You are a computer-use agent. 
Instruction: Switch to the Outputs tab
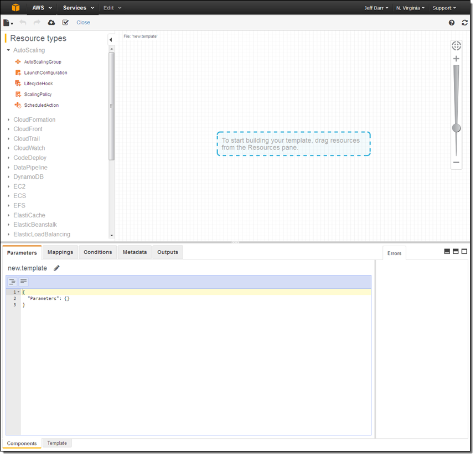click(167, 252)
